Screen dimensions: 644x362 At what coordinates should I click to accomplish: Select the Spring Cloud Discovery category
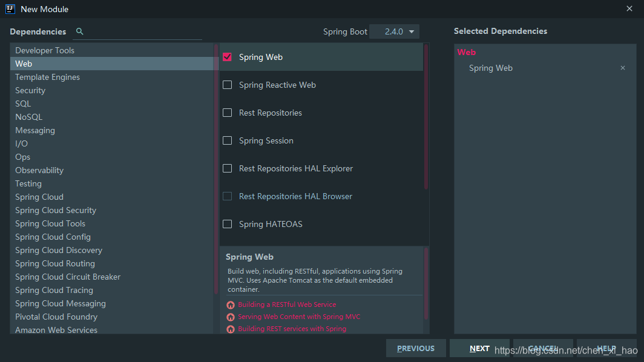pos(112,250)
